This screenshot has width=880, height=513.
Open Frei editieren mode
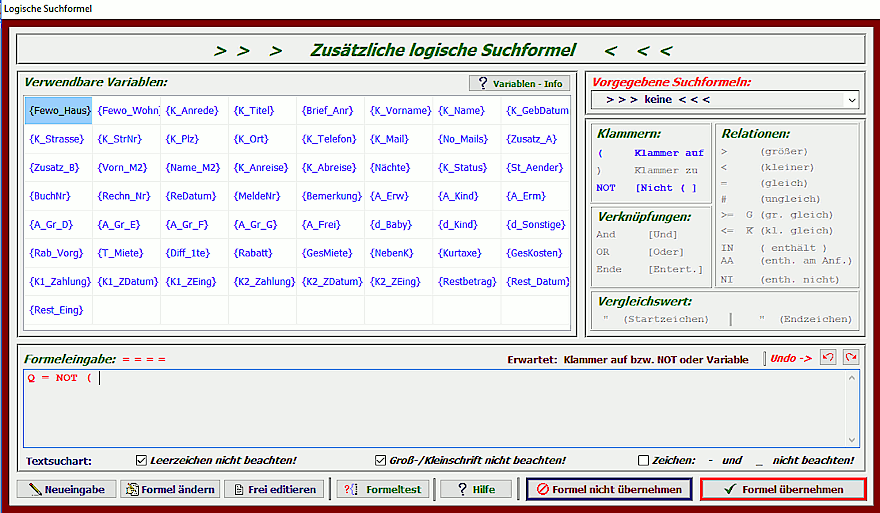click(x=274, y=489)
